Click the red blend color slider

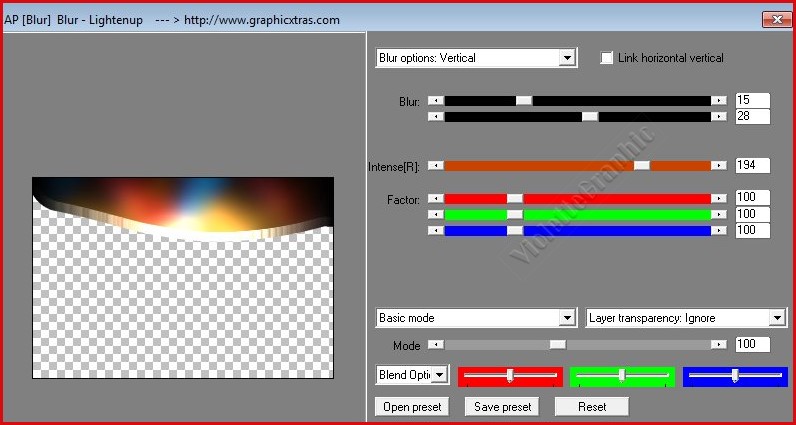click(510, 376)
